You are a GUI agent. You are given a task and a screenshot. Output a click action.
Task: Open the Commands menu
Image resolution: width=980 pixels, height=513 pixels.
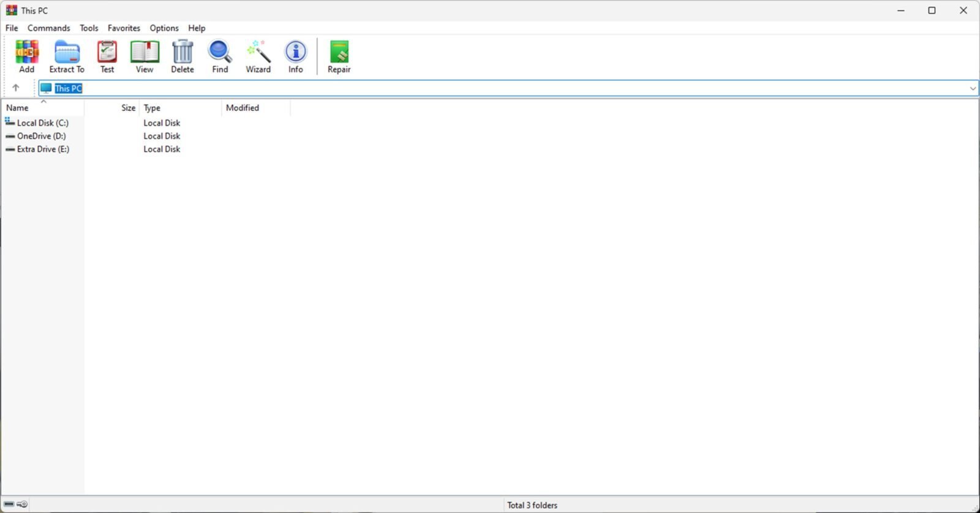[x=48, y=28]
